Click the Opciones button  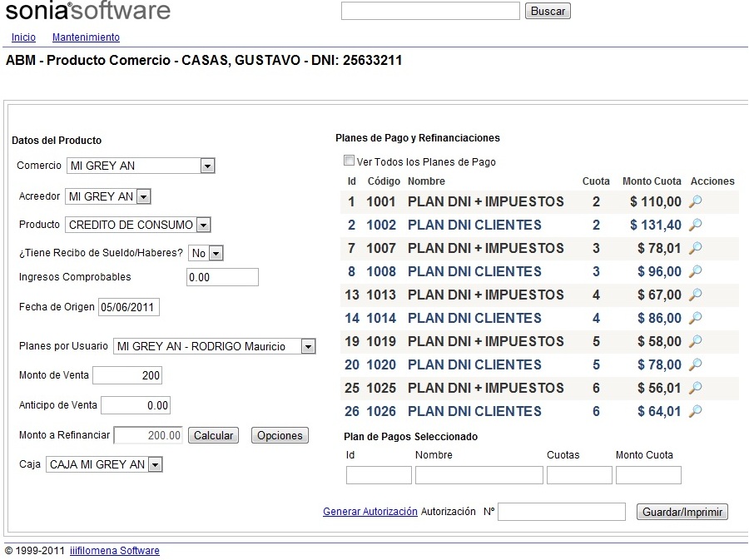coord(280,435)
